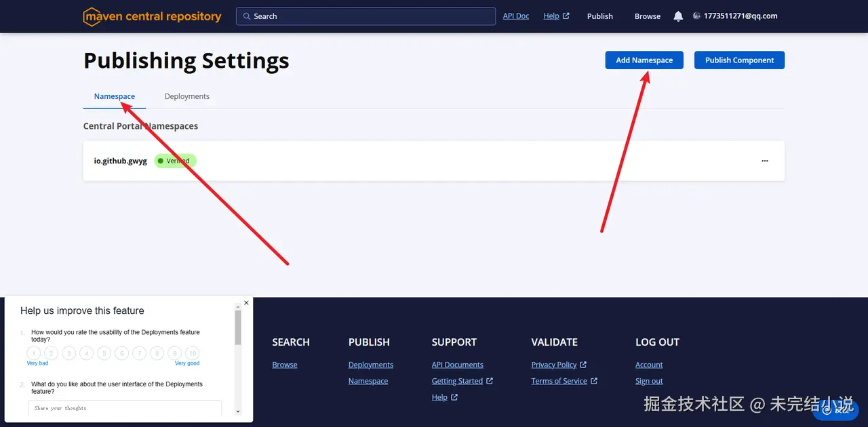Viewport: 868px width, 427px height.
Task: Open the footer Privacy Policy link
Action: tap(559, 365)
